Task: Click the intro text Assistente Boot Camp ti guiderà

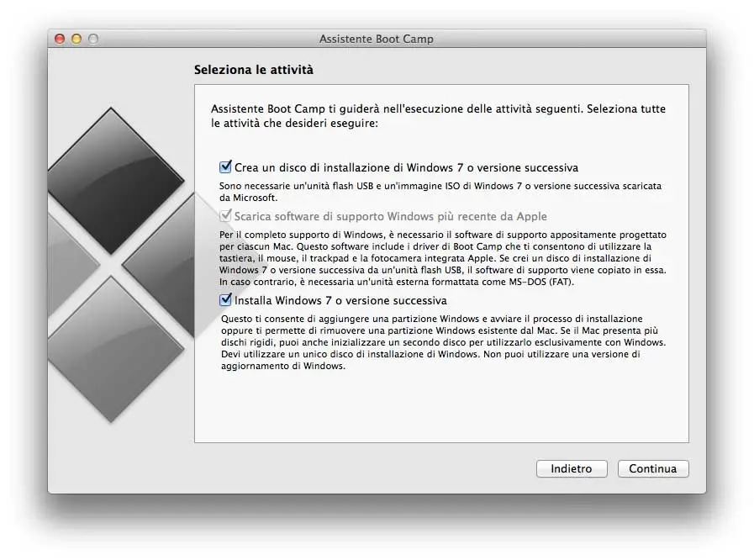Action: [438, 115]
